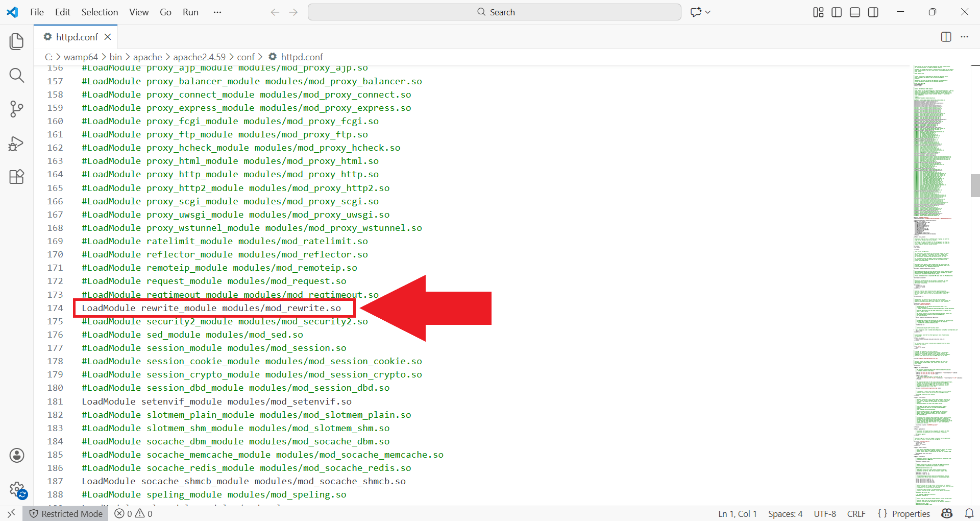Click Restricted Mode in status bar
Viewport: 980px width, 521px height.
point(65,514)
